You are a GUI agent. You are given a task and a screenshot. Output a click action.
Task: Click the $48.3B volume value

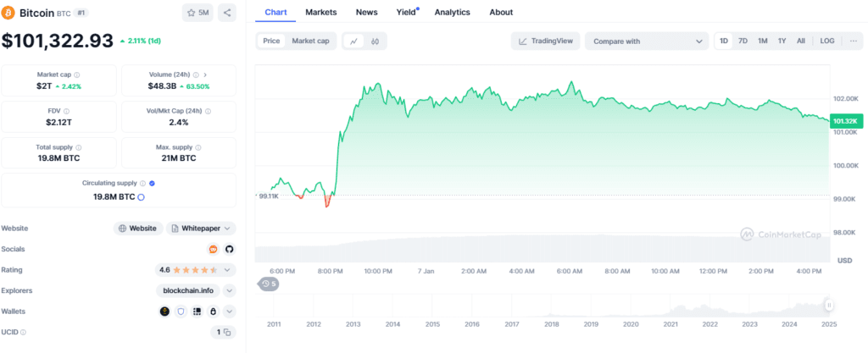pos(162,86)
